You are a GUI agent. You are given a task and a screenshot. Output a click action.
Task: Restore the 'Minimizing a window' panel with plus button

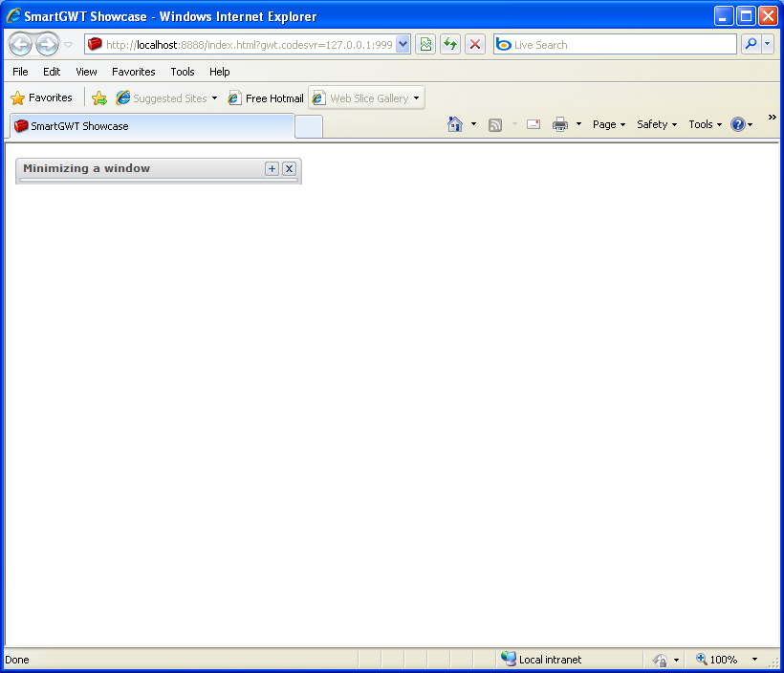[272, 168]
